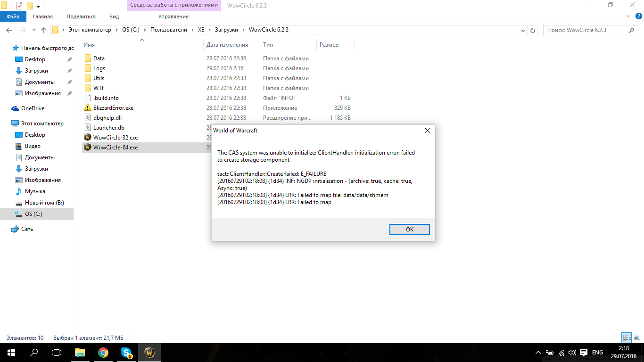Switch to details list view in the status bar
Viewport: 644px width, 362px height.
click(x=626, y=337)
